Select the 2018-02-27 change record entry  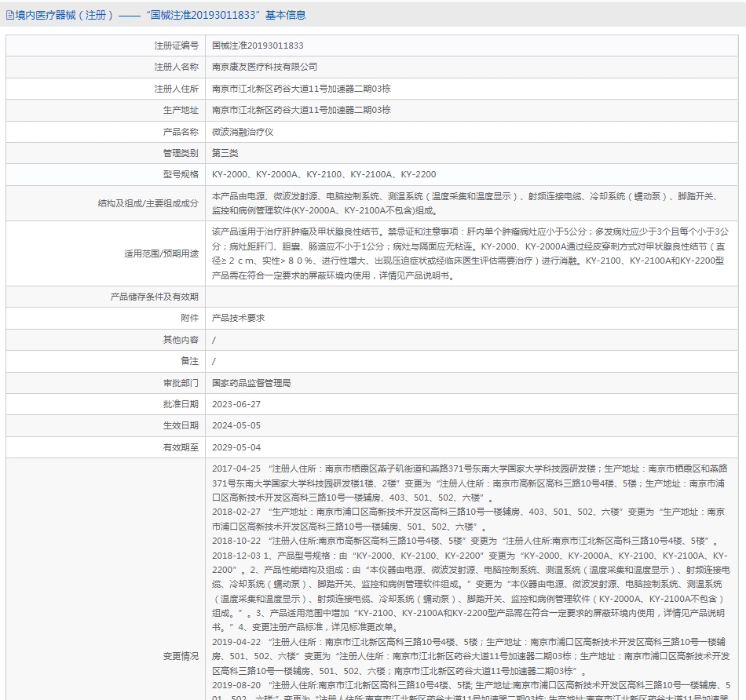pyautogui.click(x=469, y=520)
